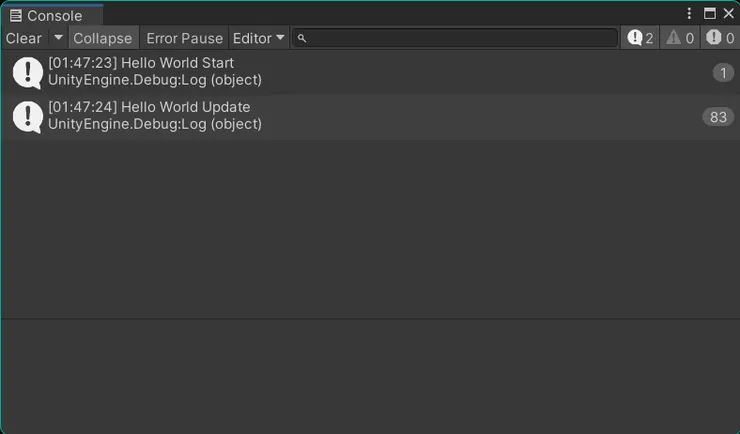Open the Editor connection dropdown
This screenshot has width=740, height=434.
tap(258, 38)
